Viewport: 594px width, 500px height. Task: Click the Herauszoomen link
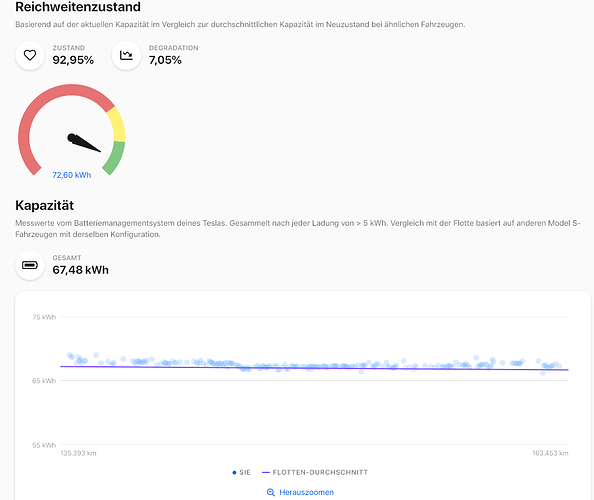[x=306, y=492]
